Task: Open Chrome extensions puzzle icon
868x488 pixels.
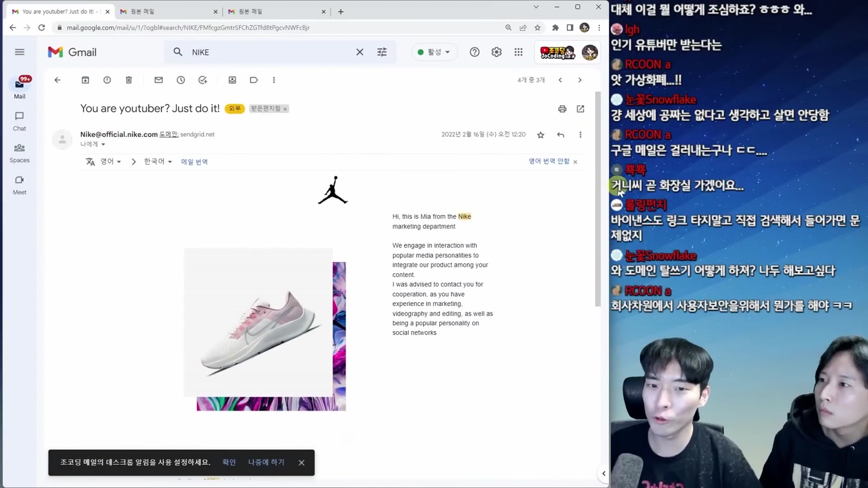Action: (555, 28)
